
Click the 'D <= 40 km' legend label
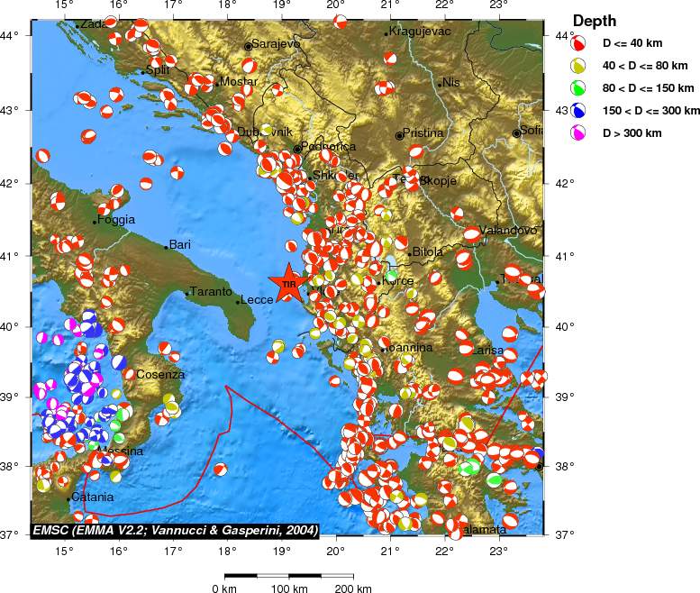tap(632, 43)
